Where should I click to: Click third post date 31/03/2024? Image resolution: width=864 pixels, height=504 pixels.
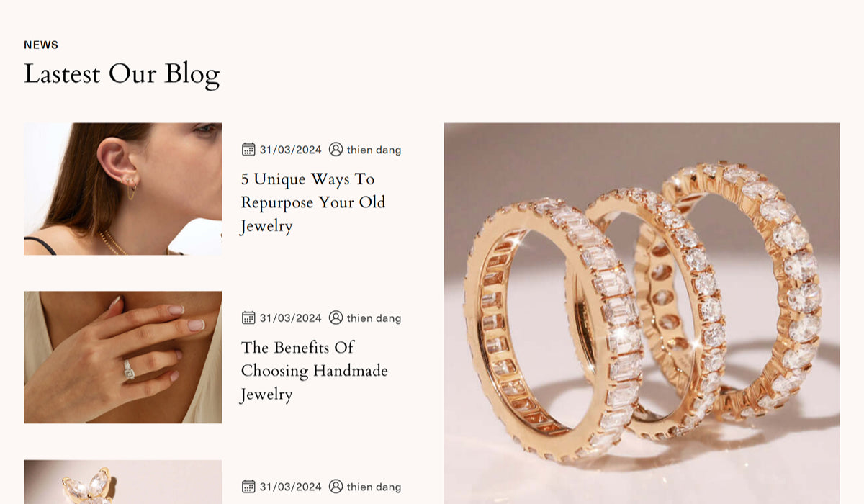click(x=290, y=487)
